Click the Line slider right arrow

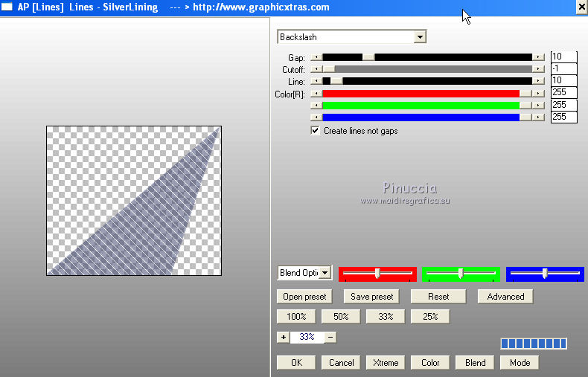tap(538, 81)
